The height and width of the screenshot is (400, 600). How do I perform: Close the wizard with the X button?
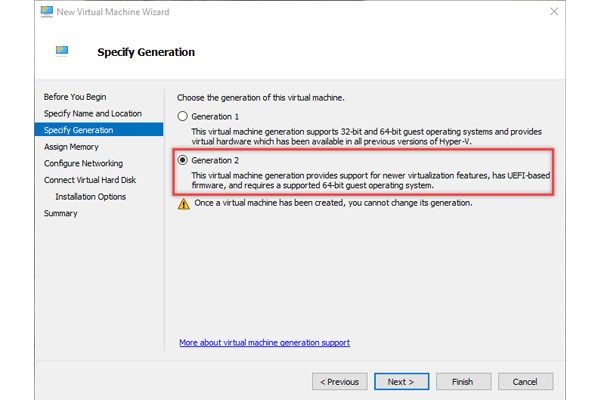[554, 12]
